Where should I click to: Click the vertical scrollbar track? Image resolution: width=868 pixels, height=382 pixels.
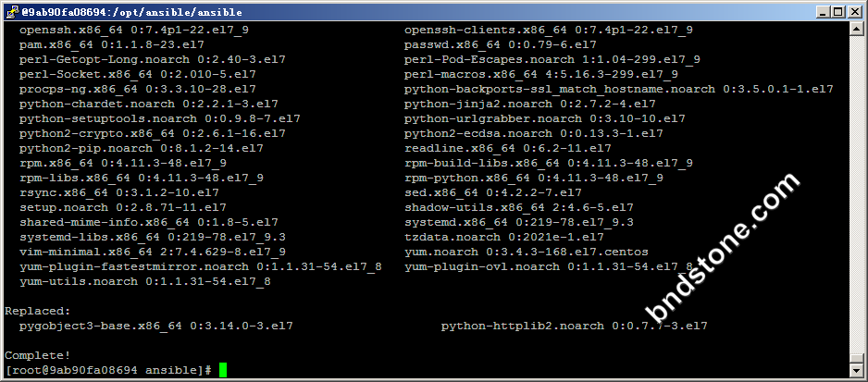click(856, 199)
